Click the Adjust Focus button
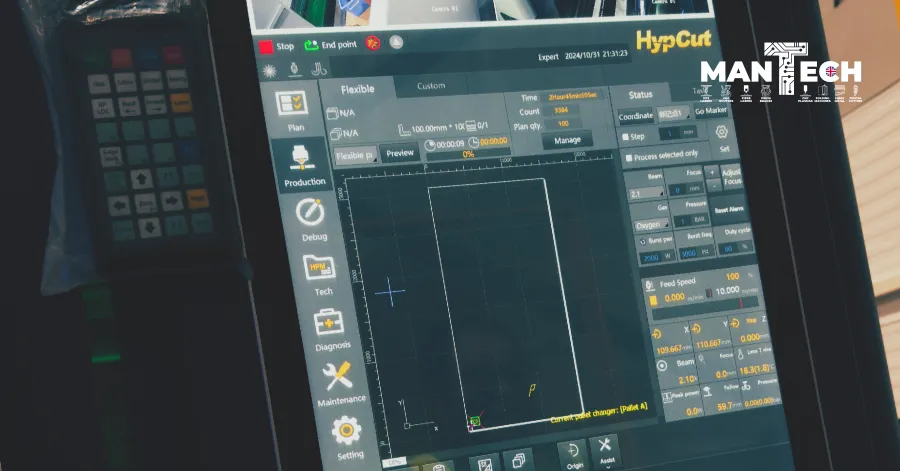The height and width of the screenshot is (471, 900). point(731,177)
